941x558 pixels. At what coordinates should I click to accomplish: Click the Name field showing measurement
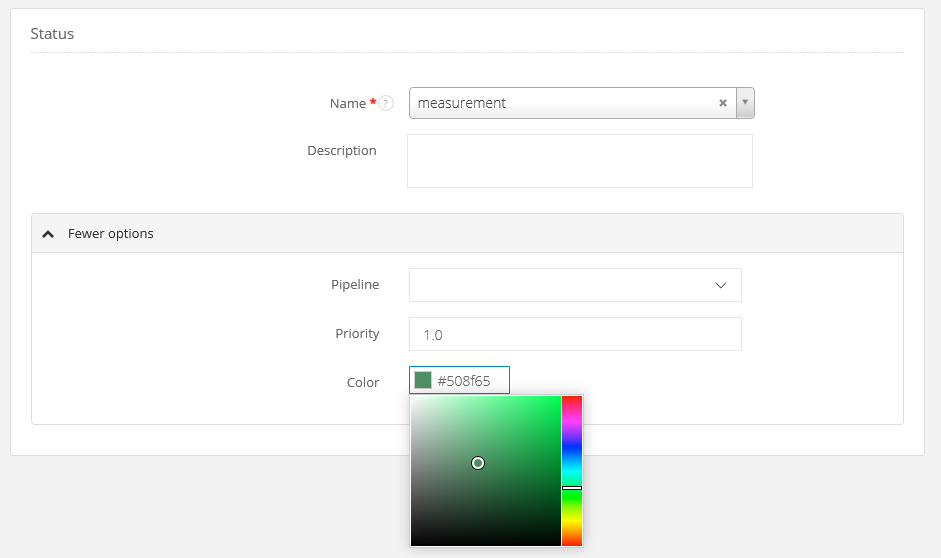point(560,103)
